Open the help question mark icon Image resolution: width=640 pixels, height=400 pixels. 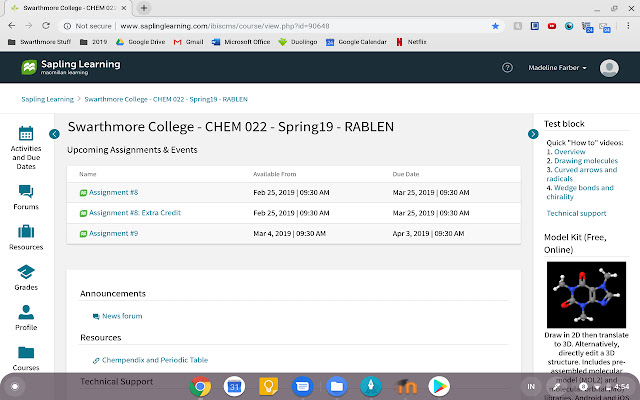point(507,68)
